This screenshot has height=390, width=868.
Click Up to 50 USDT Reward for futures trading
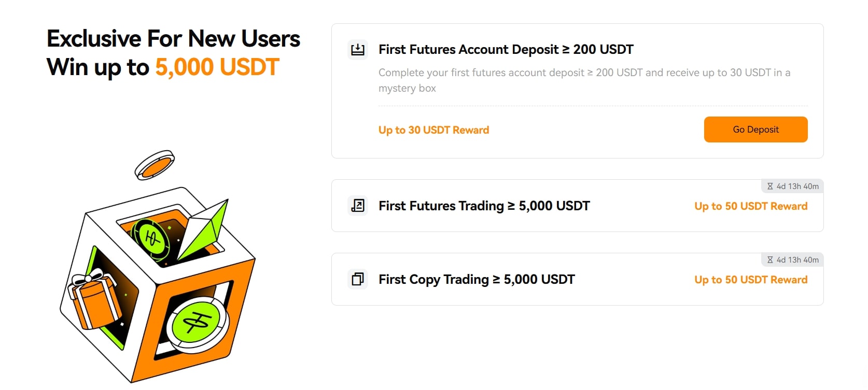(751, 206)
